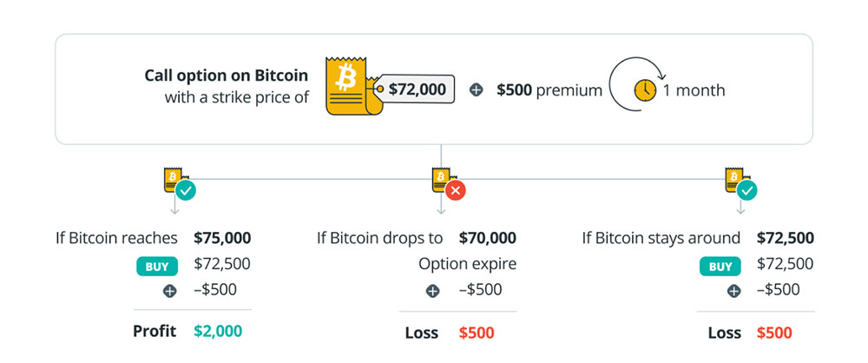The height and width of the screenshot is (363, 868).
Task: Click the plus icon before $500 premium
Action: point(476,90)
